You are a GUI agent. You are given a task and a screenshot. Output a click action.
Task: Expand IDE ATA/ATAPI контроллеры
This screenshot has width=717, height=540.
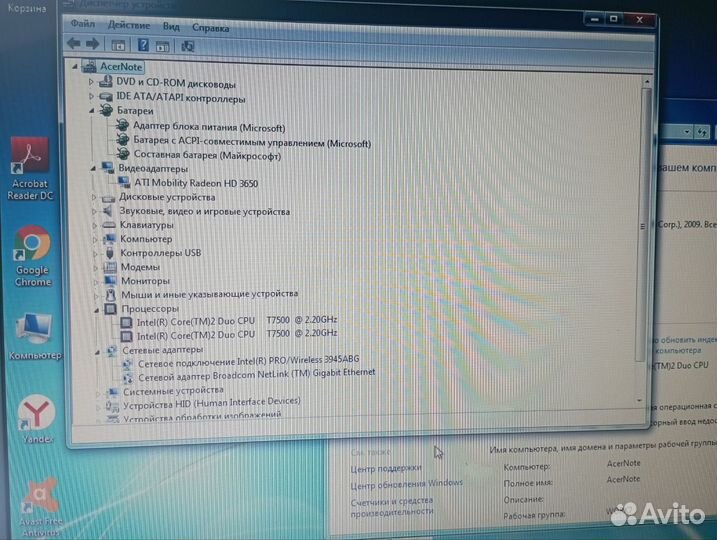pos(91,96)
